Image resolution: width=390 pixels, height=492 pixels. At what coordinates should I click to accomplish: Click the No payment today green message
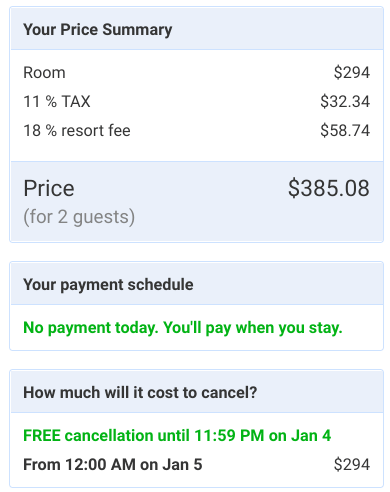183,328
